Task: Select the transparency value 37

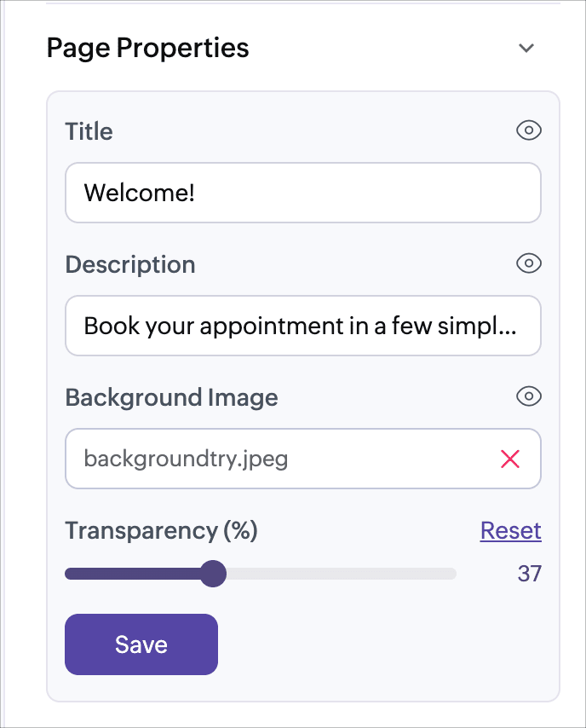Action: [530, 574]
